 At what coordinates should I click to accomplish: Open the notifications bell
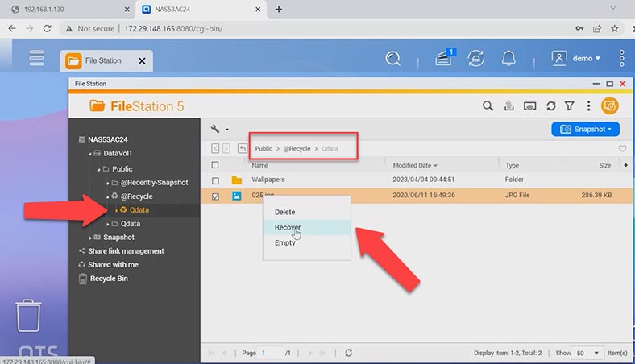click(x=508, y=58)
